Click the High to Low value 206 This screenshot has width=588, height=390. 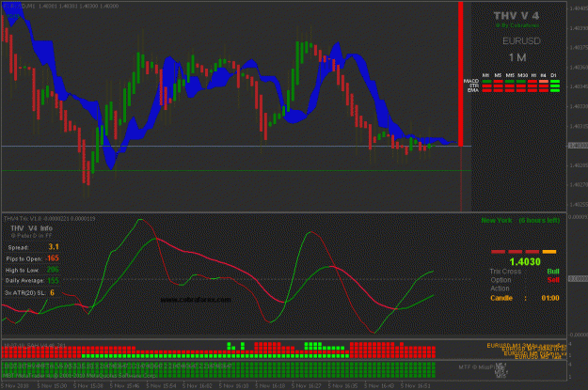point(53,270)
